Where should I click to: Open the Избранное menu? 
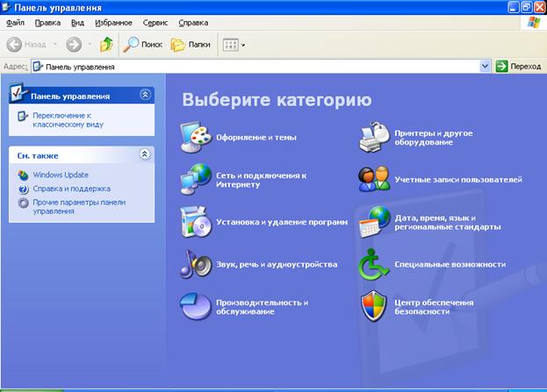pos(115,22)
